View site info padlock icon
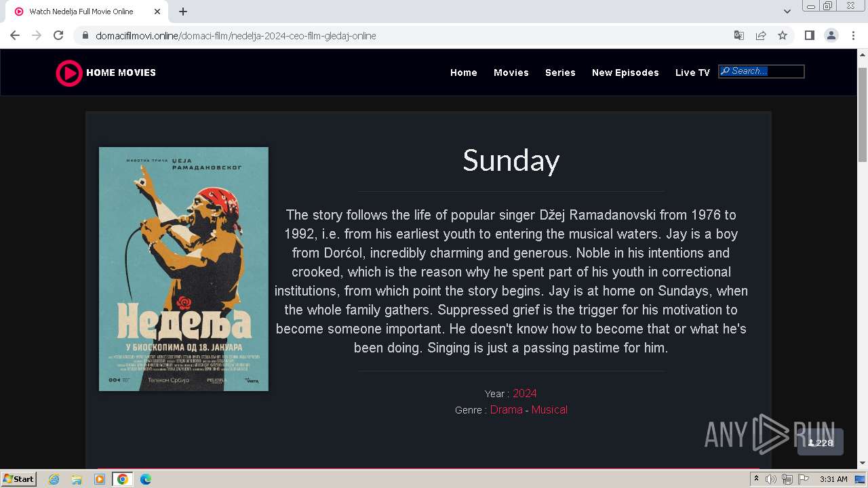The width and height of the screenshot is (868, 488). pyautogui.click(x=85, y=36)
